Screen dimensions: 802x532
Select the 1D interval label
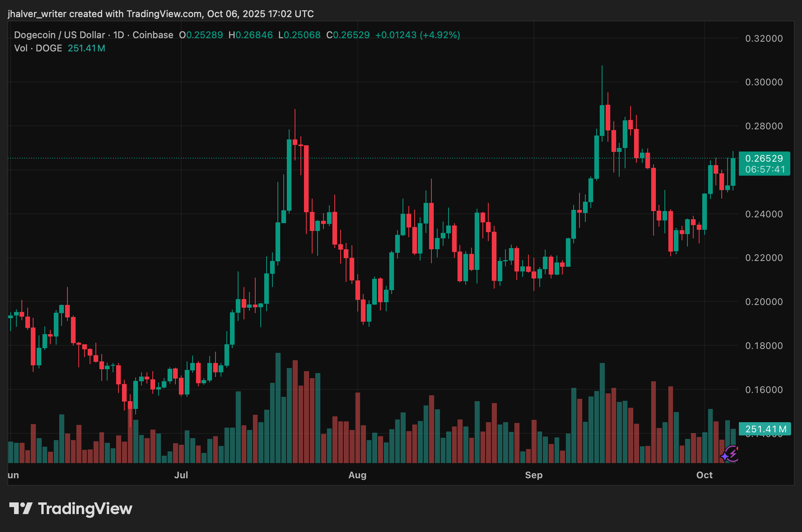pyautogui.click(x=118, y=35)
